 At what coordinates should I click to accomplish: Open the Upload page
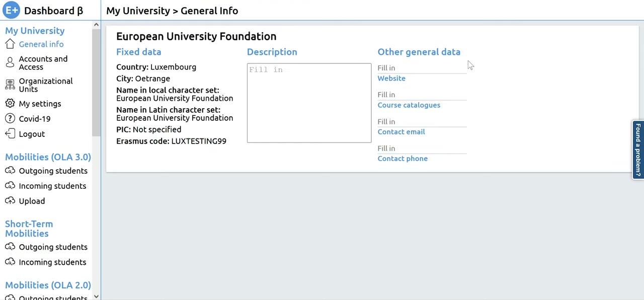pyautogui.click(x=32, y=201)
